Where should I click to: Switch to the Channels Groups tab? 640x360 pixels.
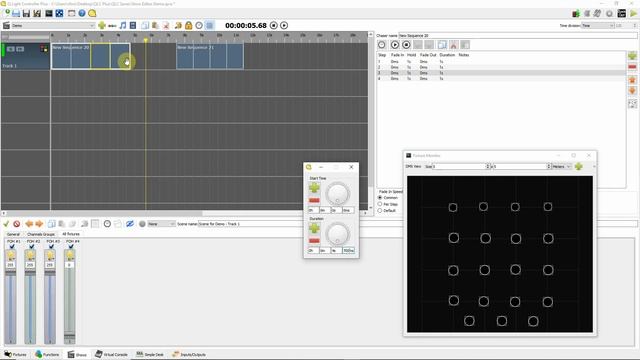(41, 234)
